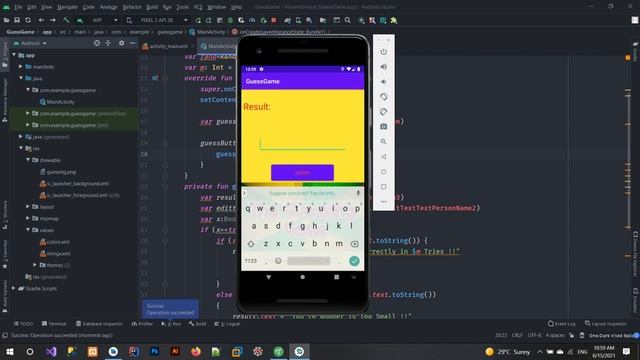Open the Terminal tool window
This screenshot has height=360, width=640.
54,324
